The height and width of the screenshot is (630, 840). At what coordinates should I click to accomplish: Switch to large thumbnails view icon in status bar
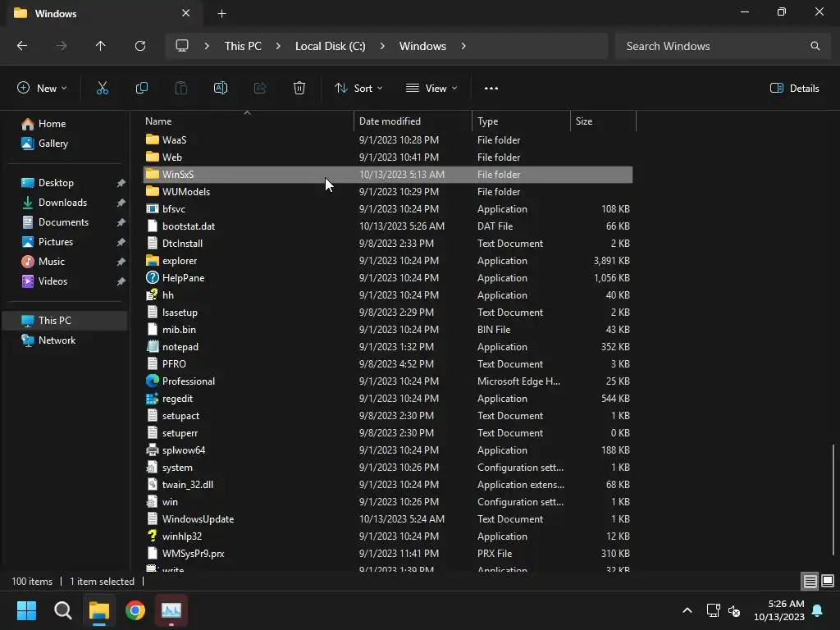point(828,581)
